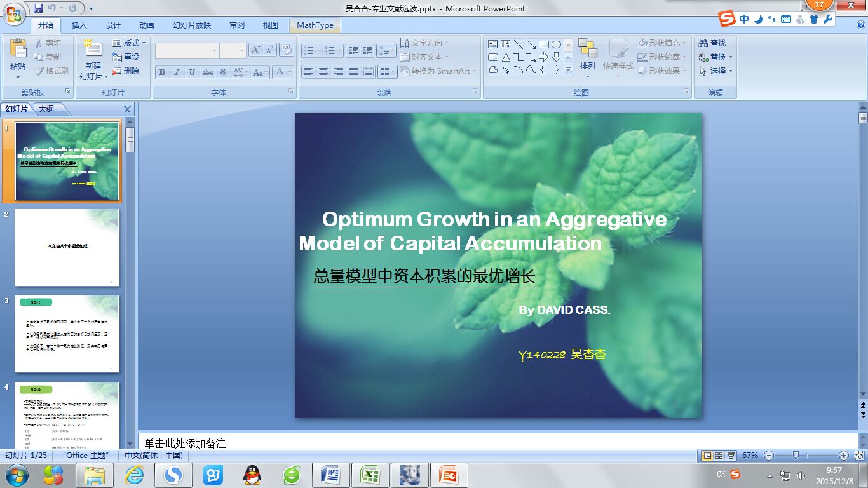868x488 pixels.
Task: Expand the shapes gallery more arrow
Action: 567,71
